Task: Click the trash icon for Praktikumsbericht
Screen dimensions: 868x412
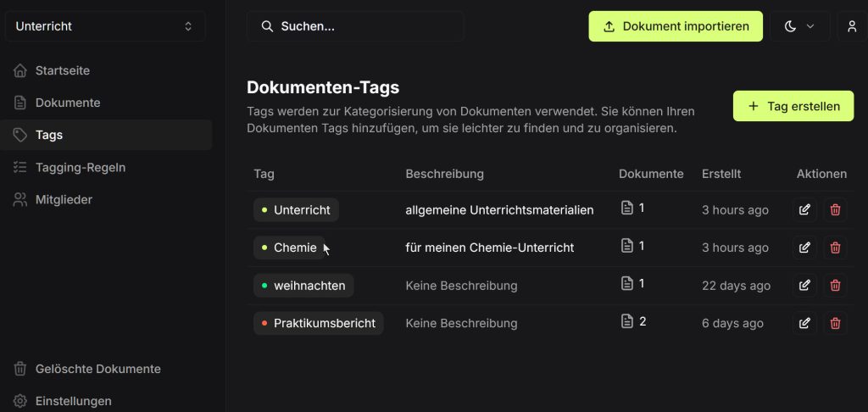Action: 835,323
